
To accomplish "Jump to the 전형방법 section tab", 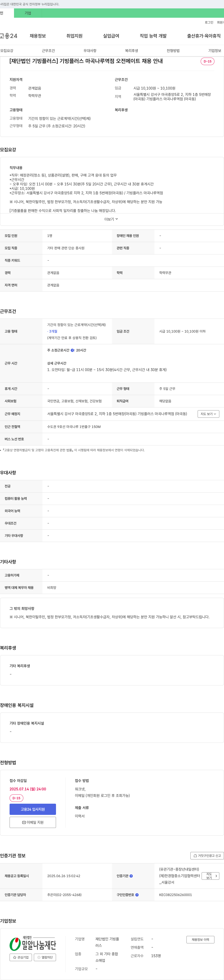I will coord(173,51).
